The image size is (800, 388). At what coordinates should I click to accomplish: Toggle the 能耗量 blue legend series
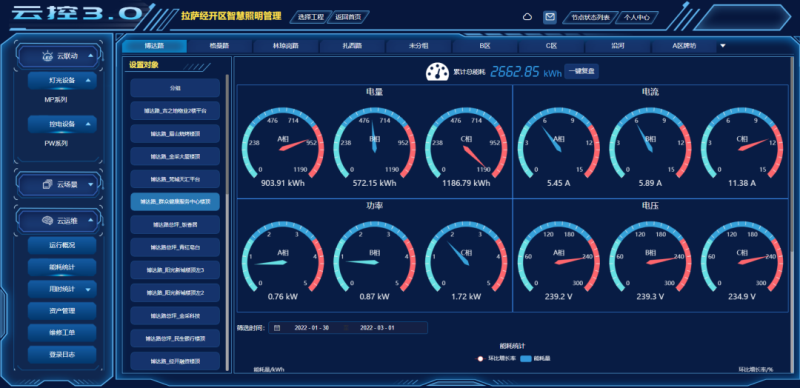coord(535,359)
